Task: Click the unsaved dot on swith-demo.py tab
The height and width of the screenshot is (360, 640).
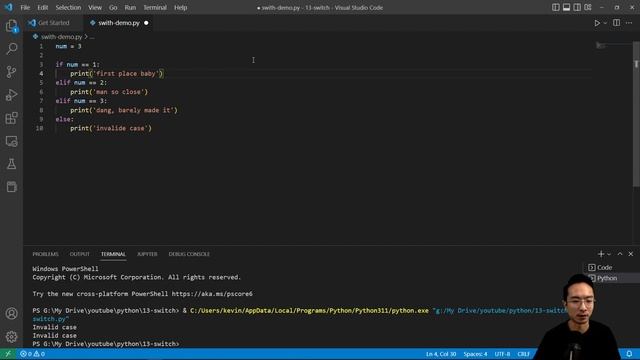Action: pyautogui.click(x=146, y=23)
